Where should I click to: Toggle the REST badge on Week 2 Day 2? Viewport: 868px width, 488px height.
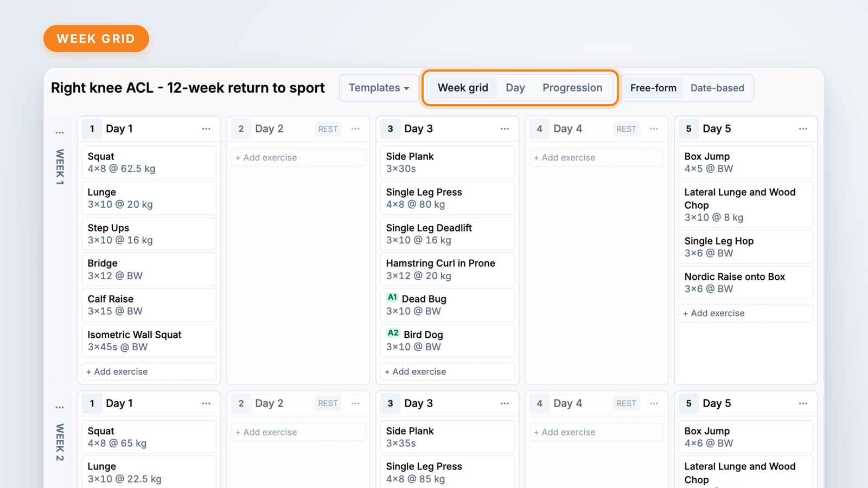coord(328,403)
